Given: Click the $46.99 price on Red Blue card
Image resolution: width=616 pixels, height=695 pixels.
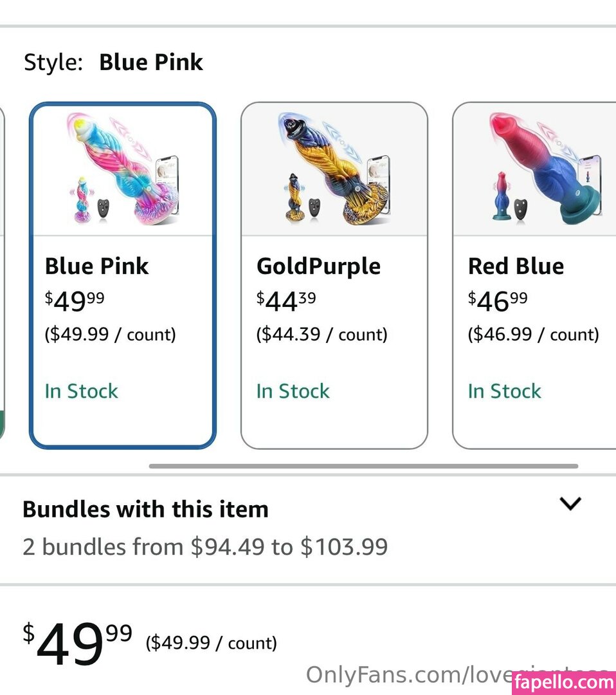Looking at the screenshot, I should (498, 301).
